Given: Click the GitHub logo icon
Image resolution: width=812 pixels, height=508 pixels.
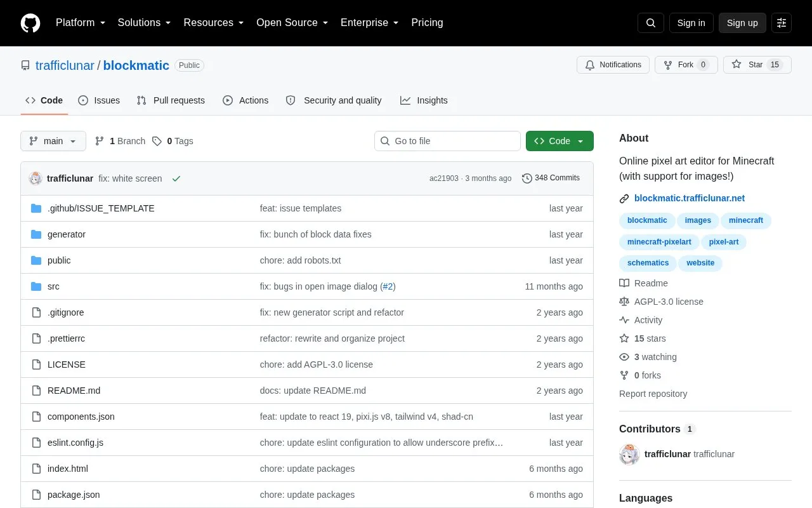Looking at the screenshot, I should [x=30, y=23].
